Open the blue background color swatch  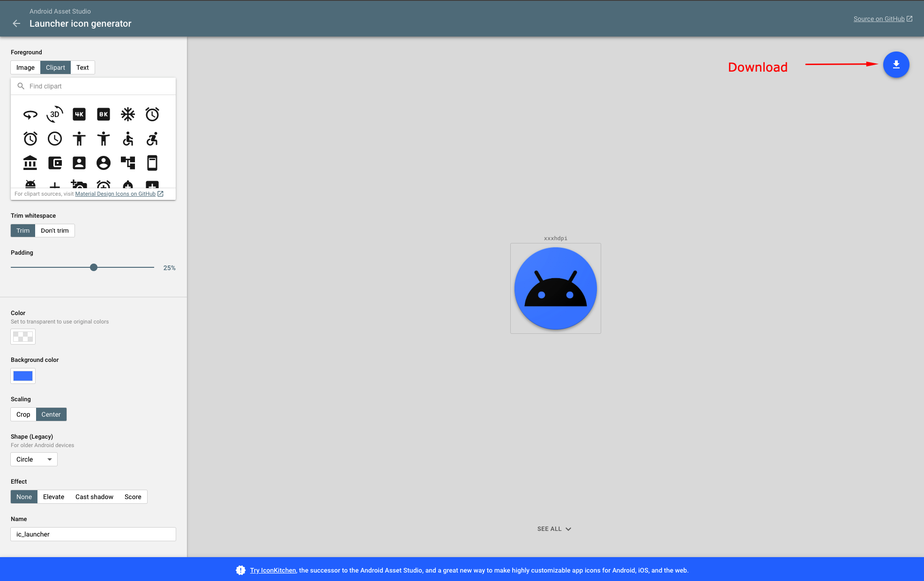[23, 376]
